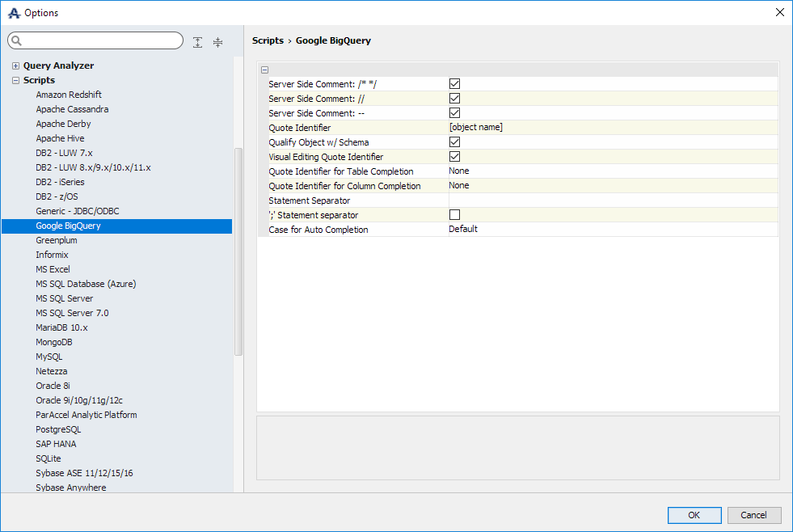Viewport: 793px width, 532px height.
Task: Toggle Server Side Comment // checkbox
Action: (454, 98)
